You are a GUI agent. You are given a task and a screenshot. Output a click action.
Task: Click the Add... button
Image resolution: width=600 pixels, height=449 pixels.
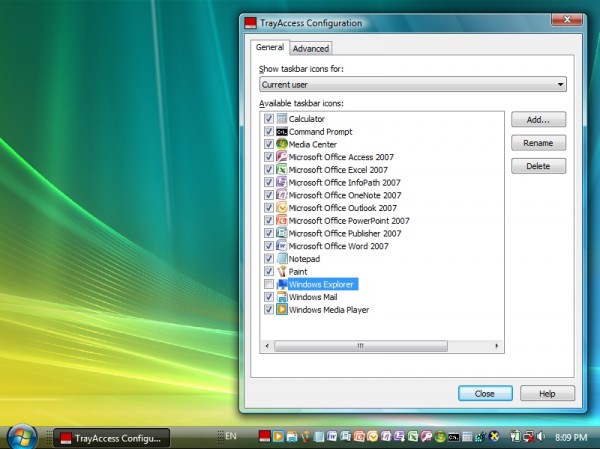[x=538, y=119]
